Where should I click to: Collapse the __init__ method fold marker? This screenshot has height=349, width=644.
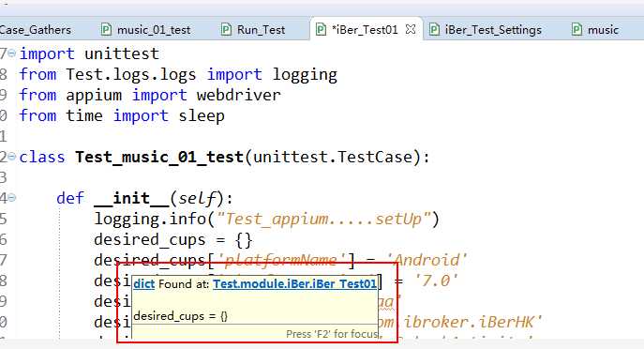pyautogui.click(x=12, y=198)
